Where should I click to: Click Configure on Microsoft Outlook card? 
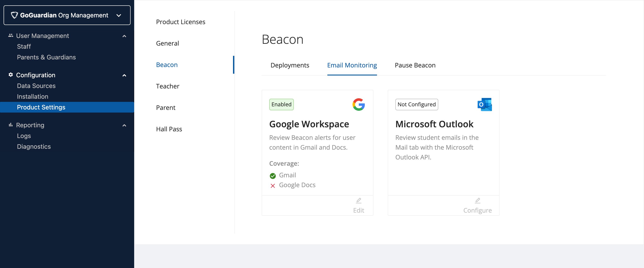(477, 211)
